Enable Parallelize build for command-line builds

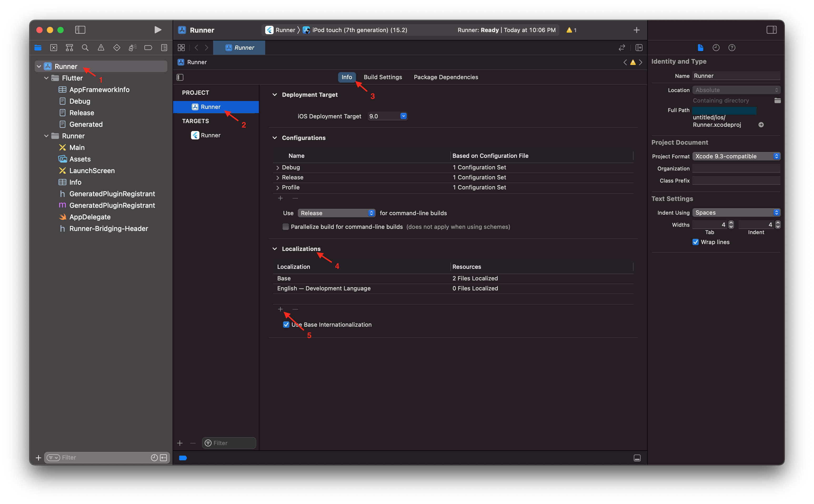click(286, 227)
